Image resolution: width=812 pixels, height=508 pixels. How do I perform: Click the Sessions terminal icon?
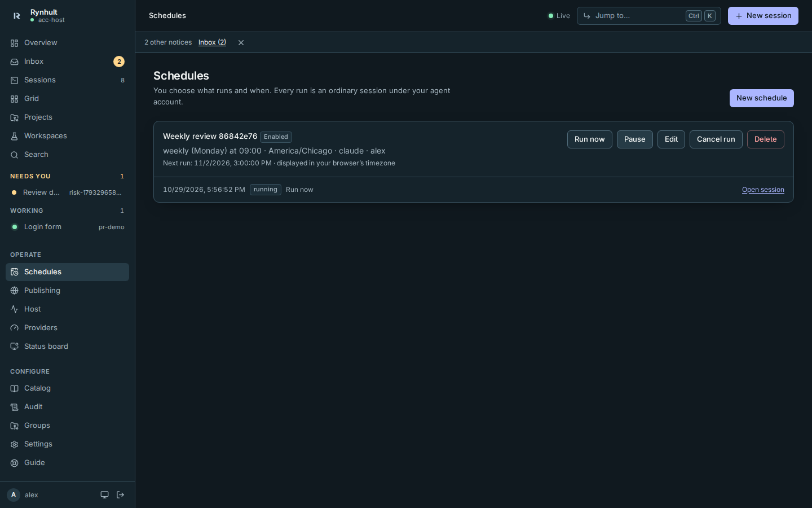(x=15, y=80)
